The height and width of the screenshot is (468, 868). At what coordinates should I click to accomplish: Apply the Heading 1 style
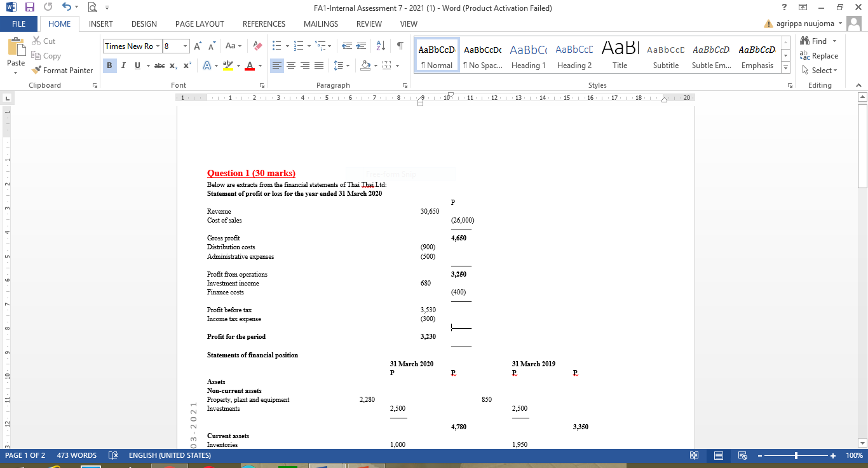coord(529,56)
